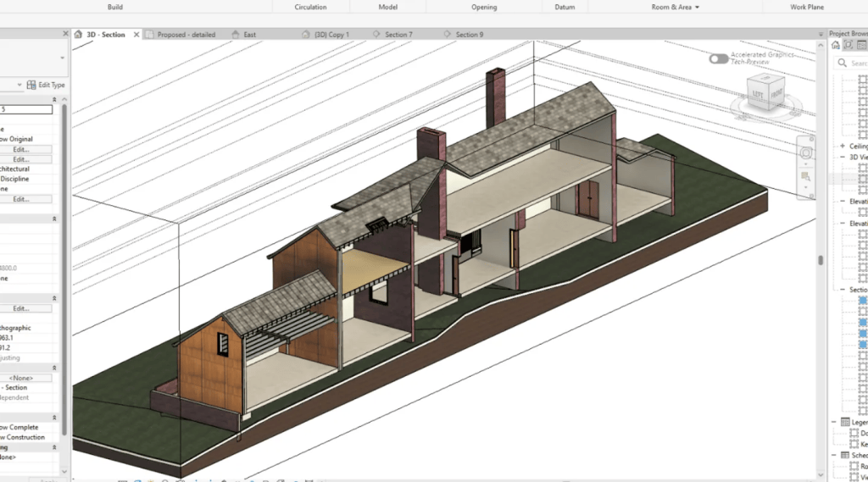Click the Edit Type icon
This screenshot has height=482, width=868.
click(x=31, y=85)
